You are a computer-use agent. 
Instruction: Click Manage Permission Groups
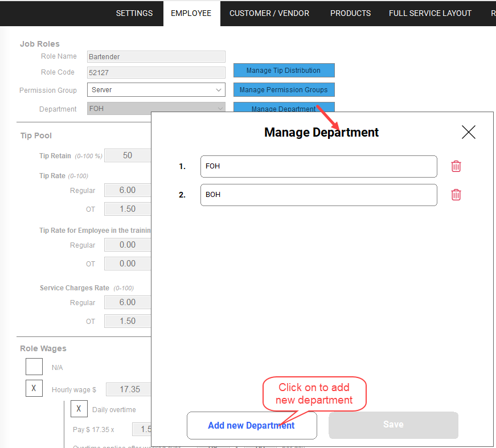coord(284,90)
